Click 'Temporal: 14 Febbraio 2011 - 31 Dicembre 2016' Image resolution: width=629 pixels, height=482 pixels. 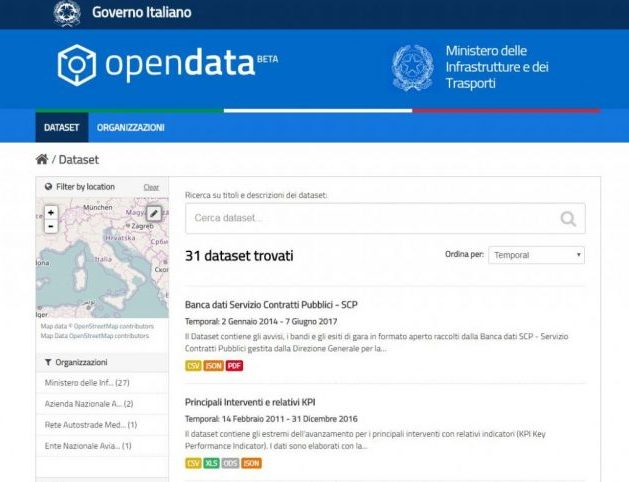tap(271, 419)
